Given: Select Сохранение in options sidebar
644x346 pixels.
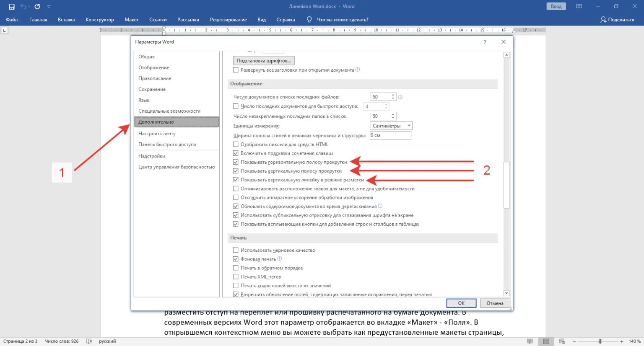Looking at the screenshot, I should (177, 89).
